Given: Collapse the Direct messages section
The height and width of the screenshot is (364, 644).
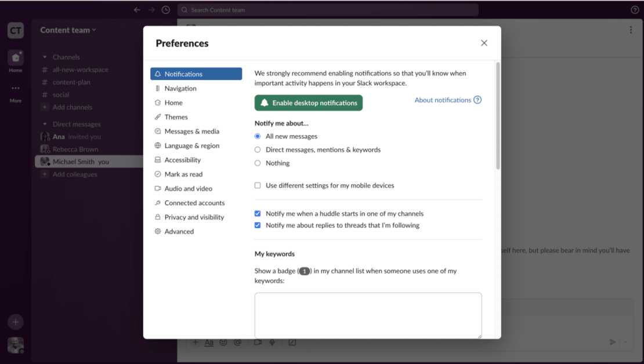Looking at the screenshot, I should (x=45, y=124).
